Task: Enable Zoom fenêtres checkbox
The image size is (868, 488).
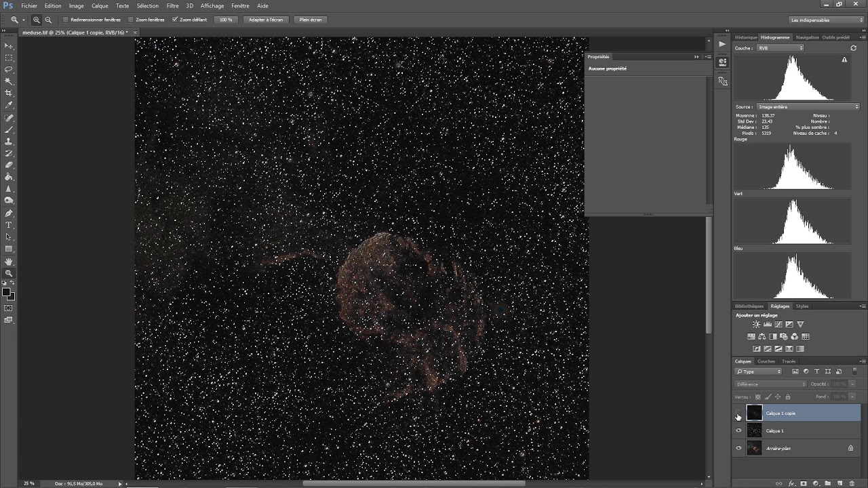Action: click(131, 20)
